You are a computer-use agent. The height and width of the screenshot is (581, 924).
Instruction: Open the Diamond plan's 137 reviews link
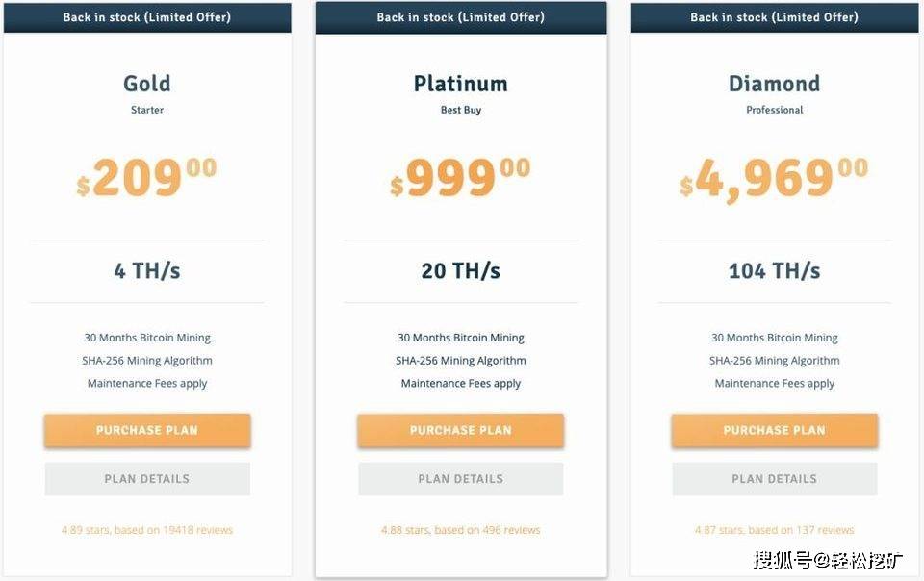[x=775, y=530]
